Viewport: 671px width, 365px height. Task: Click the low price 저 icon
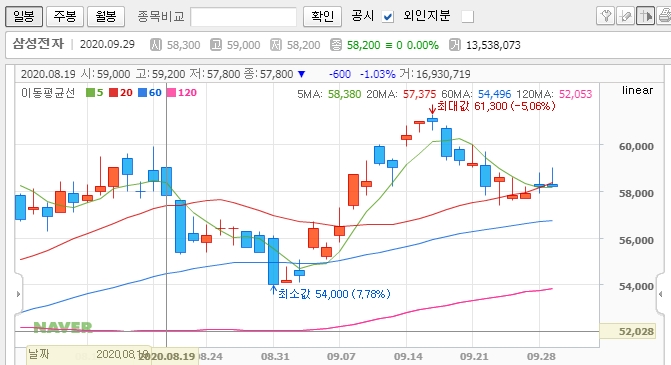[x=276, y=45]
